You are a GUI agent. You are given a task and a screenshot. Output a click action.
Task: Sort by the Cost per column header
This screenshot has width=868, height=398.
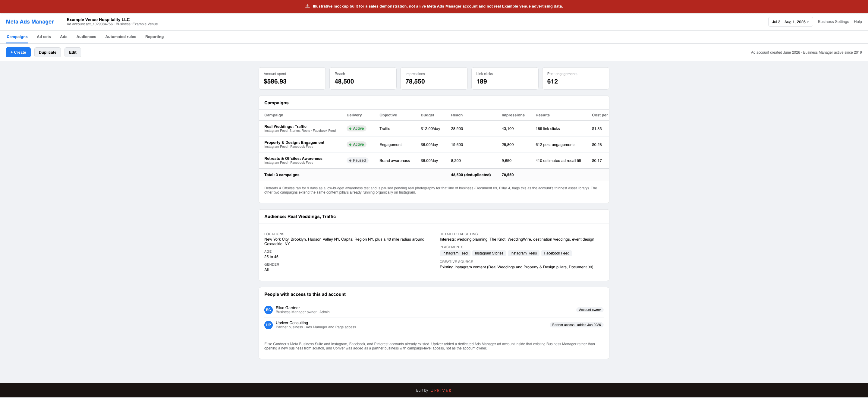click(600, 115)
